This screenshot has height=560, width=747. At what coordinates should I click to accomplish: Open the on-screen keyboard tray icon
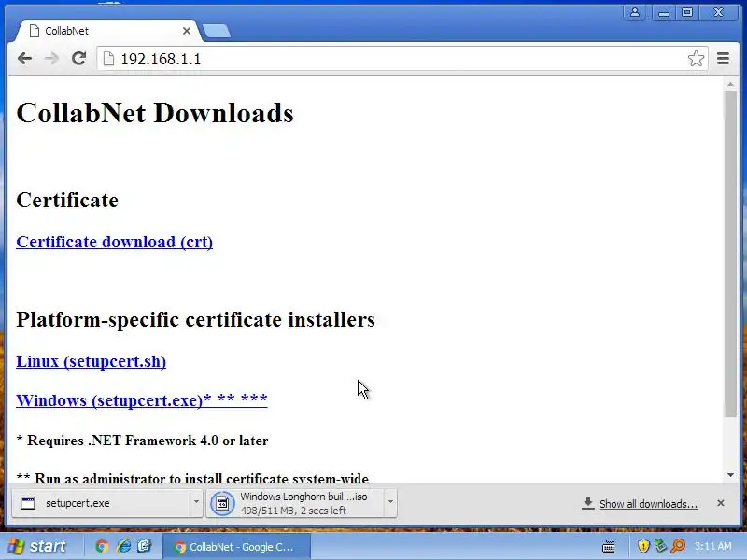609,547
